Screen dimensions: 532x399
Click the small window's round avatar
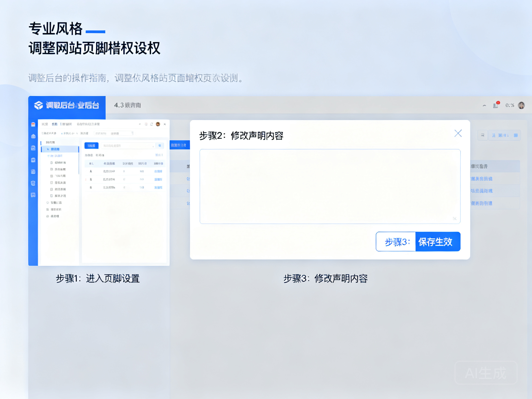pyautogui.click(x=158, y=124)
